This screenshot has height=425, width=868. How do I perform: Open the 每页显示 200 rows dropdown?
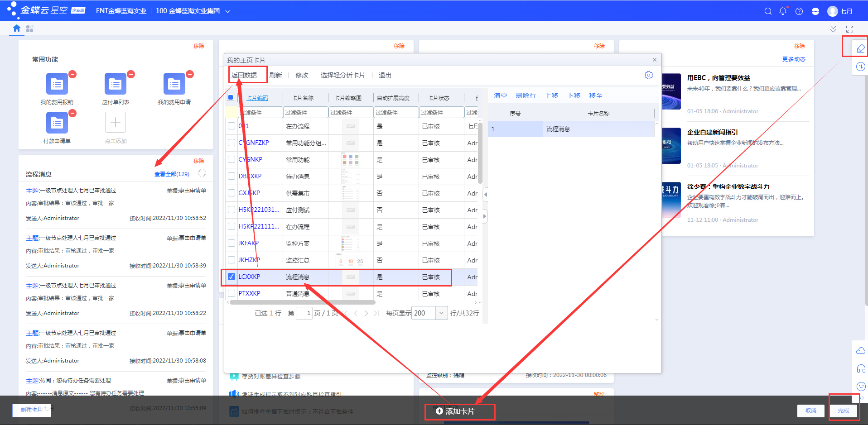pyautogui.click(x=441, y=313)
